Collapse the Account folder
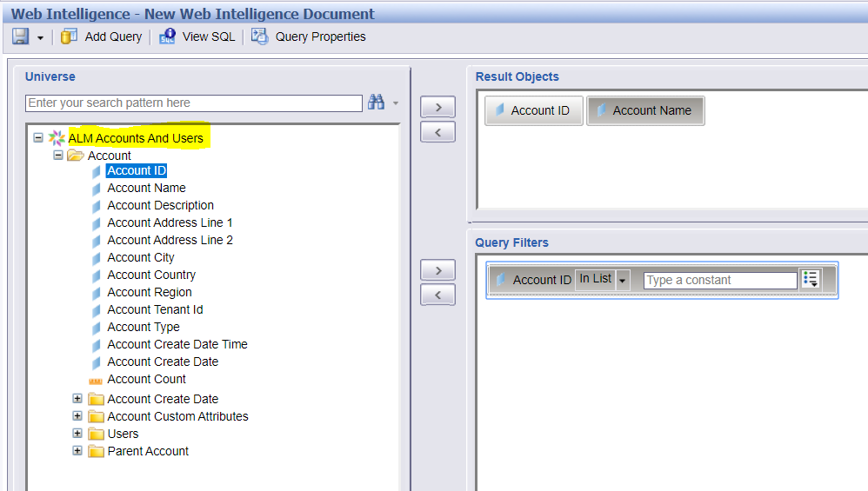Viewport: 868px width, 491px height. click(58, 156)
